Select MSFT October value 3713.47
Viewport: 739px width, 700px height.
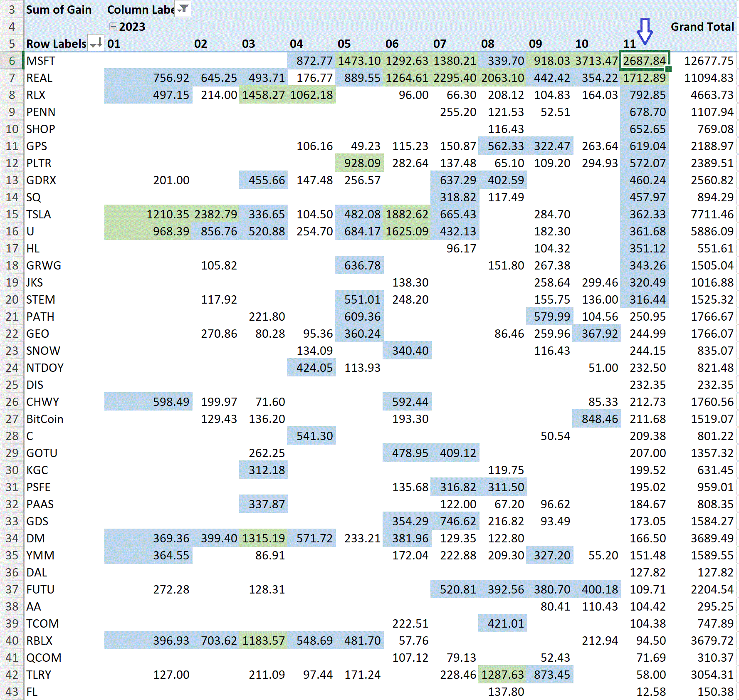tap(596, 61)
